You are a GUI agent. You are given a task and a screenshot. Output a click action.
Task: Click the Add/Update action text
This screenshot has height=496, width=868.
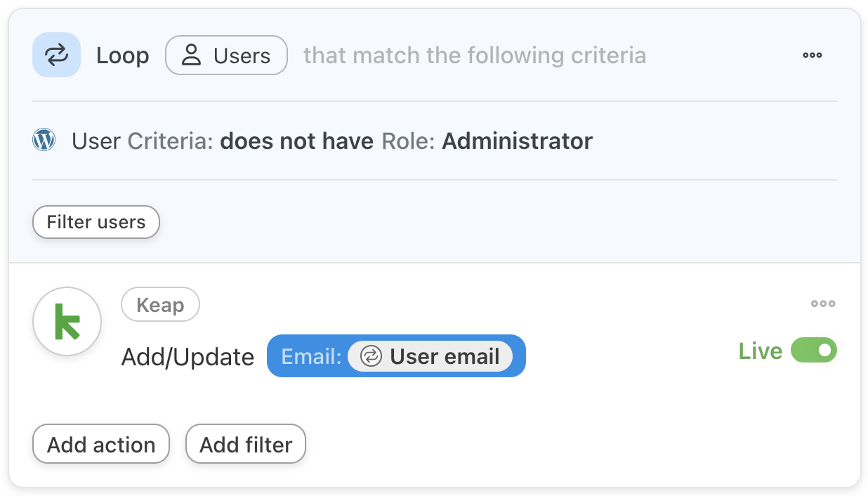click(188, 357)
